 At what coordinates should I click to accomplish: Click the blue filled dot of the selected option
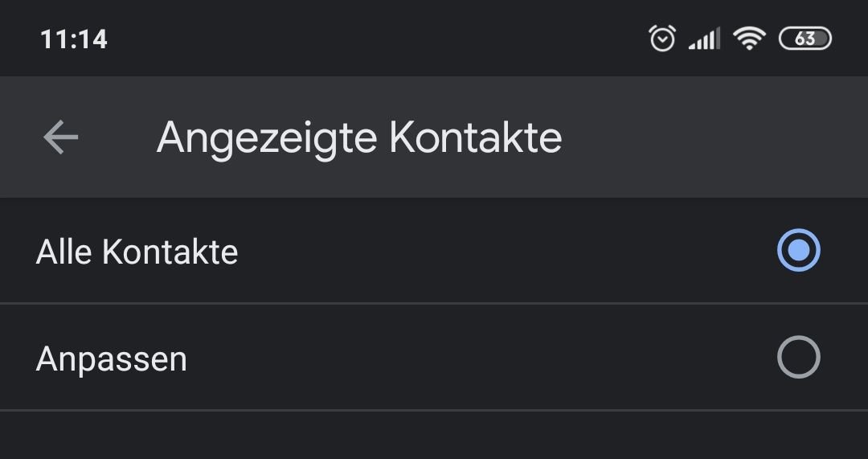click(x=798, y=250)
